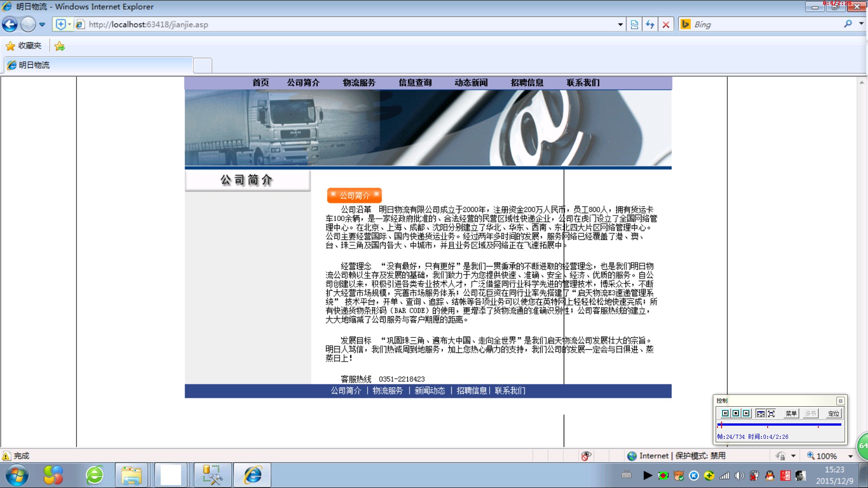Click the page icon with plus in address bar
This screenshot has width=868, height=488.
[x=61, y=24]
